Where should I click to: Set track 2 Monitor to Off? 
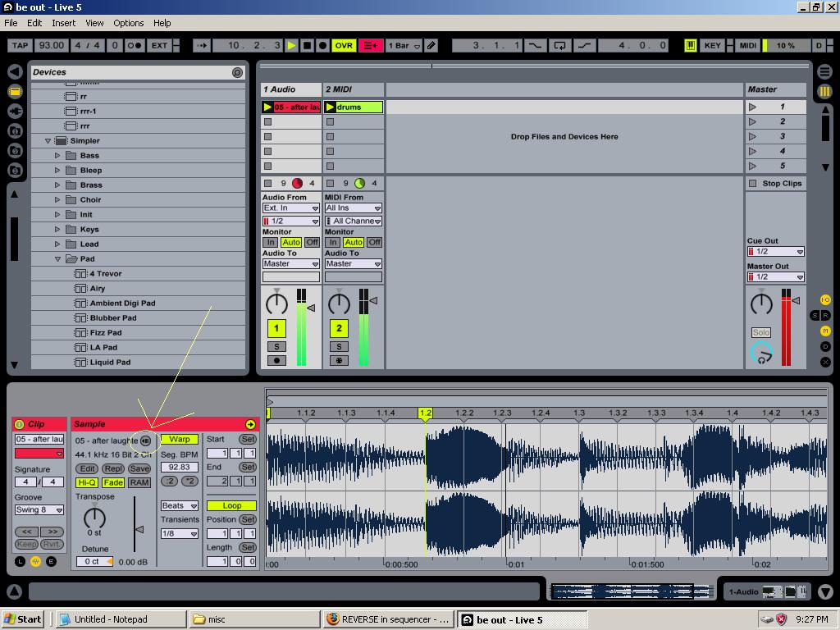tap(374, 242)
